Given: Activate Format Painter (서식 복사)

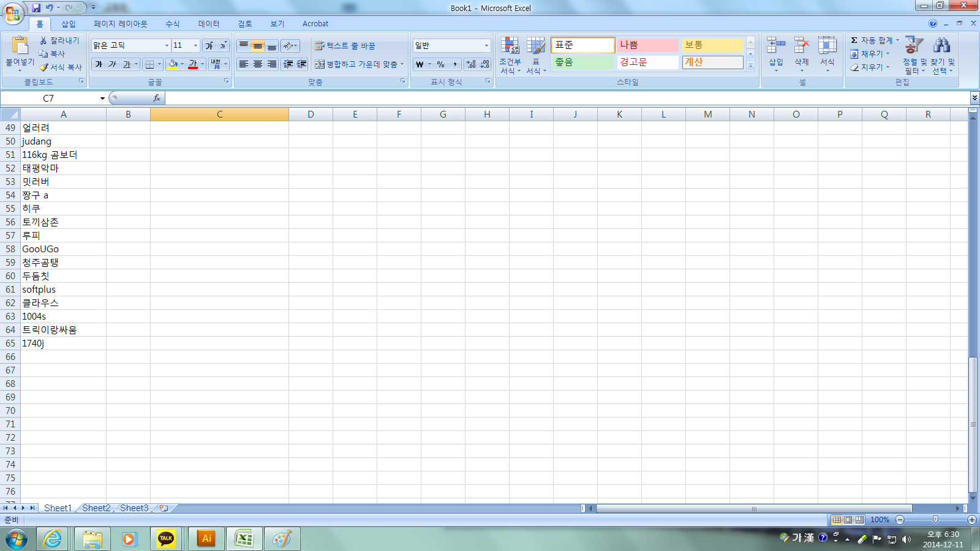Looking at the screenshot, I should pyautogui.click(x=61, y=67).
